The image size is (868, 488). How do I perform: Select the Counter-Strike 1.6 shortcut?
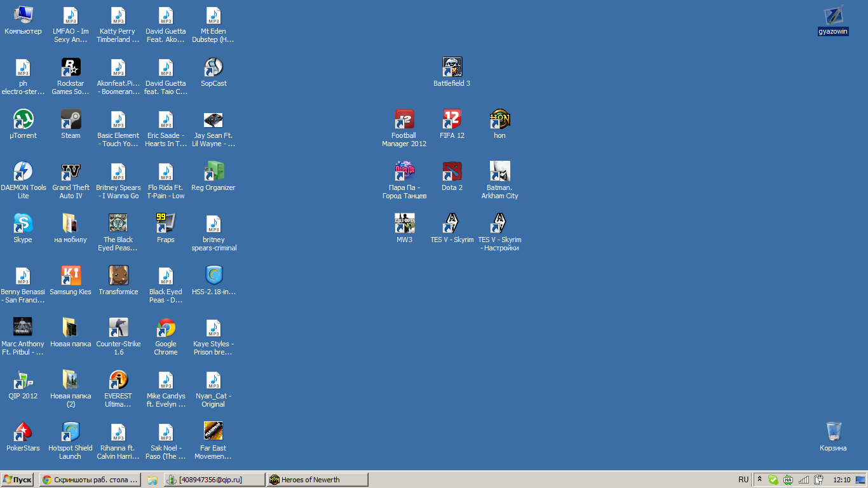coord(118,337)
